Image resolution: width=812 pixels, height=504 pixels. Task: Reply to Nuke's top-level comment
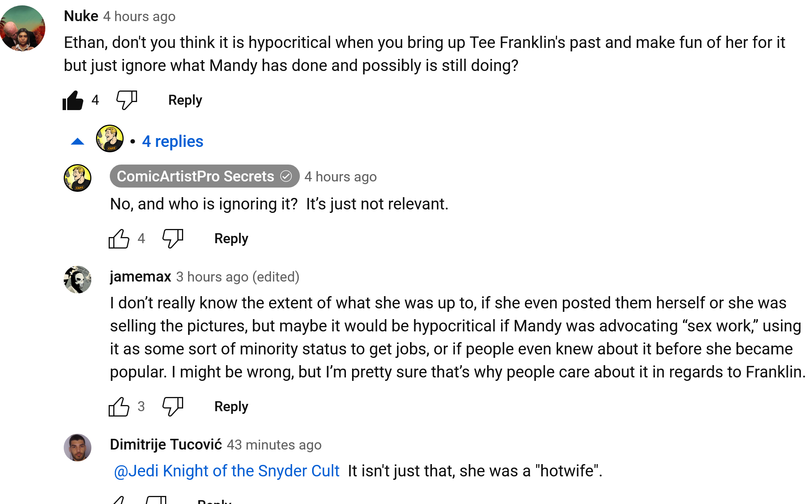(185, 100)
